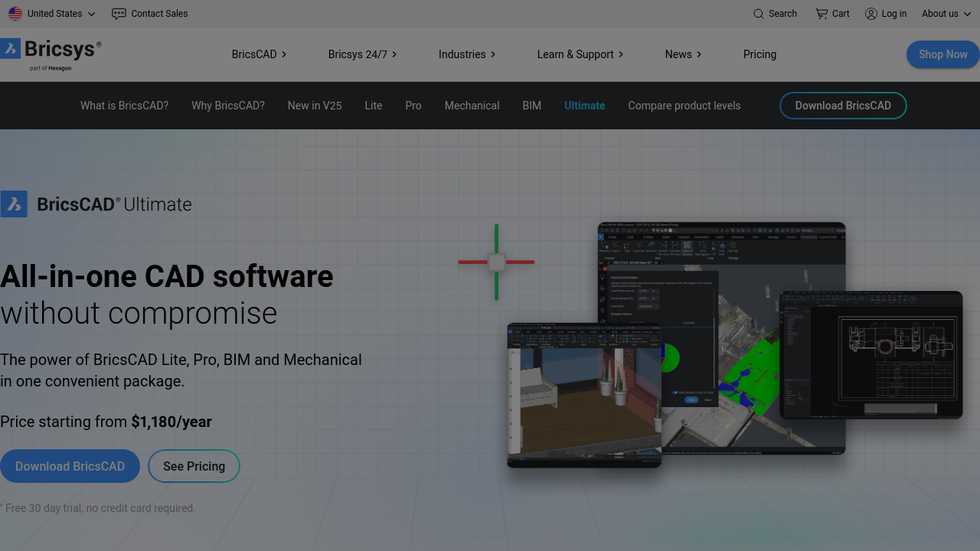The image size is (980, 551).
Task: Expand the Learn & Support menu
Action: click(580, 54)
